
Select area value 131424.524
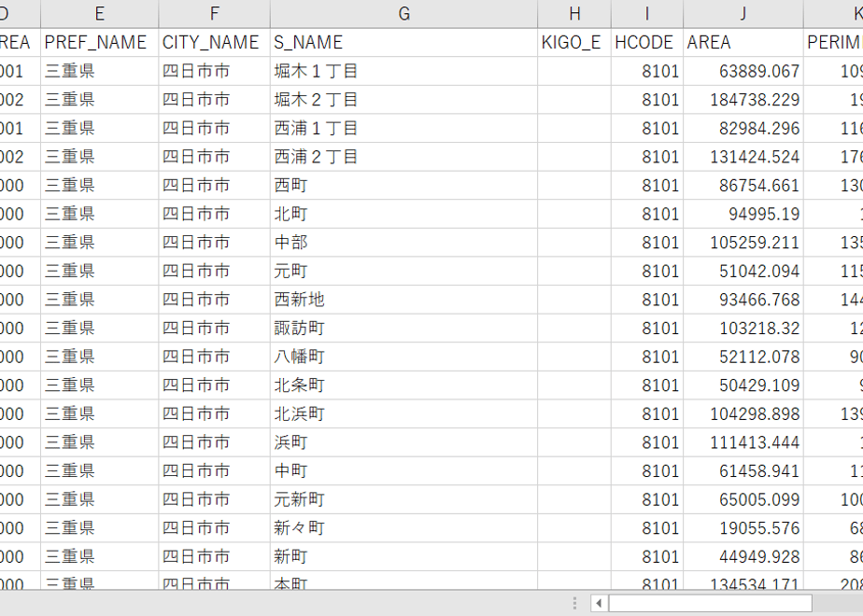(x=743, y=157)
